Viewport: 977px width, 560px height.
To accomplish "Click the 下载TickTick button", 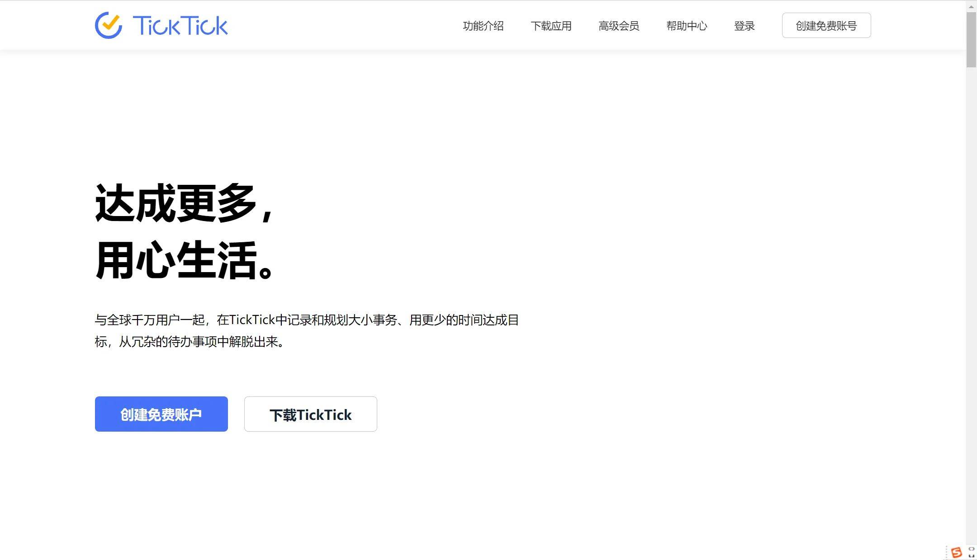I will 311,414.
